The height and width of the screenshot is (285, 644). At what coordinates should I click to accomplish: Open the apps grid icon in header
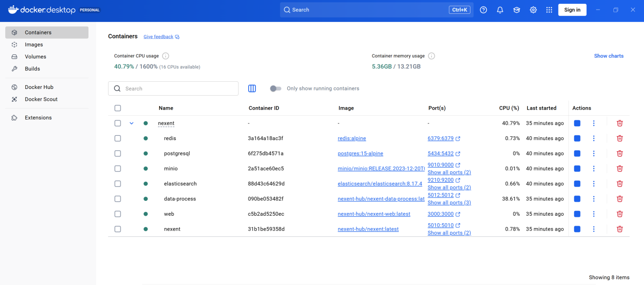pyautogui.click(x=549, y=10)
